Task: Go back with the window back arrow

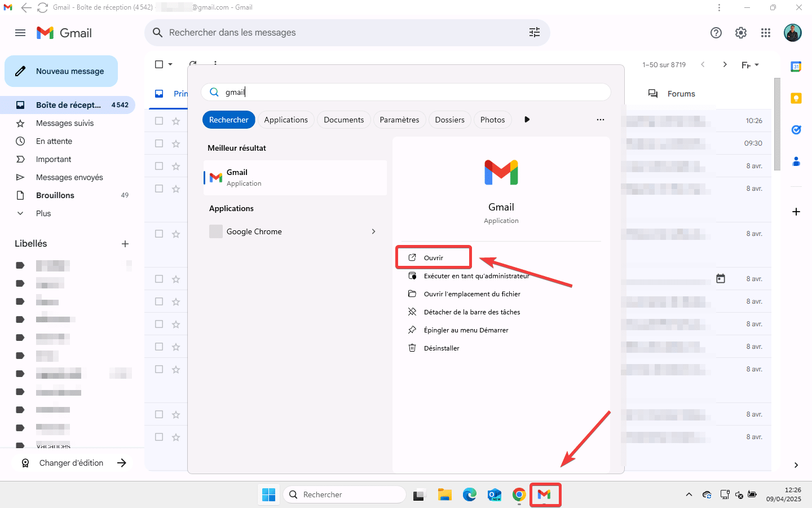Action: pyautogui.click(x=26, y=7)
